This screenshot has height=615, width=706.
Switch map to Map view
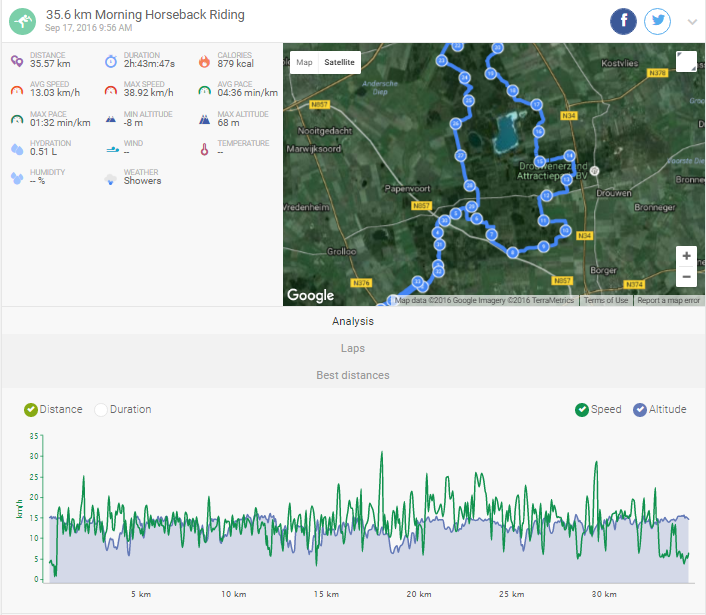coord(304,62)
